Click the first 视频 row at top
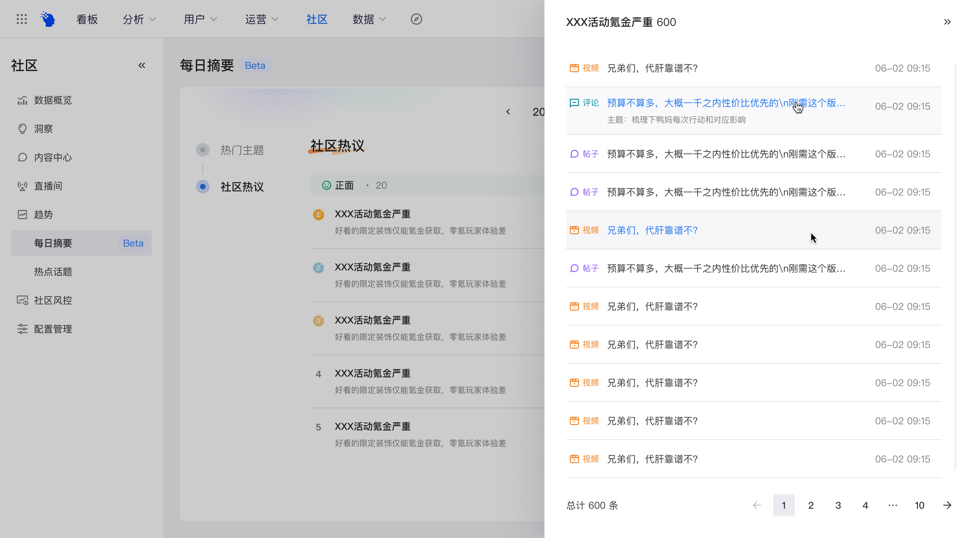The width and height of the screenshot is (980, 538). click(x=754, y=68)
